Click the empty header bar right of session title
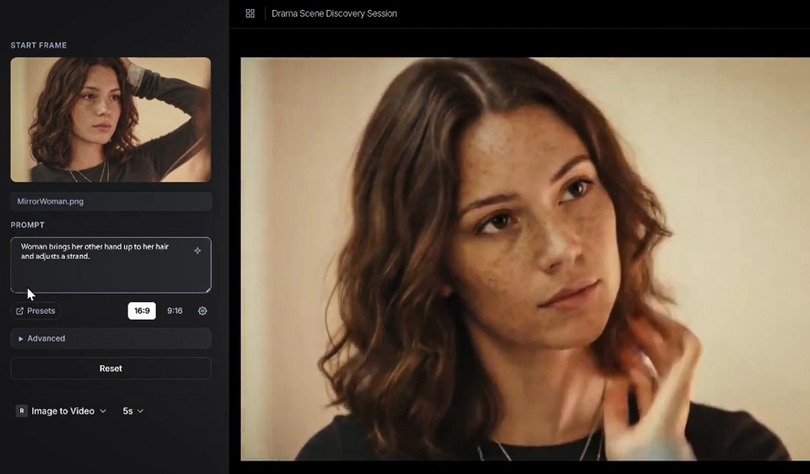This screenshot has width=810, height=474. pos(600,14)
